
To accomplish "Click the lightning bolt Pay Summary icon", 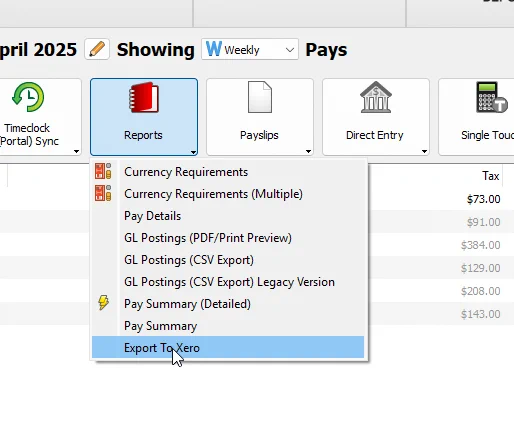I will [104, 303].
